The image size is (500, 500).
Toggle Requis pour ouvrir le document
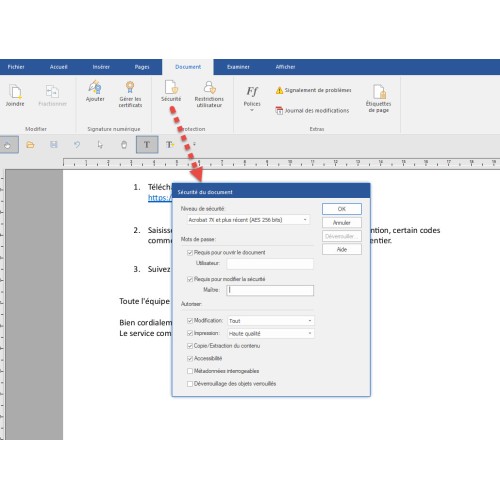coord(190,252)
